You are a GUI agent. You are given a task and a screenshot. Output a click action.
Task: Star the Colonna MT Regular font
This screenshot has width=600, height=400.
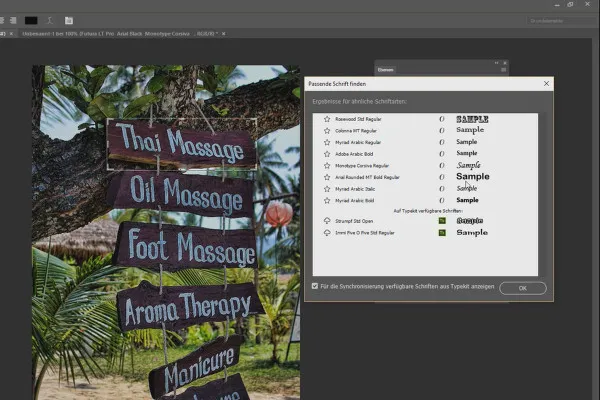[327, 131]
